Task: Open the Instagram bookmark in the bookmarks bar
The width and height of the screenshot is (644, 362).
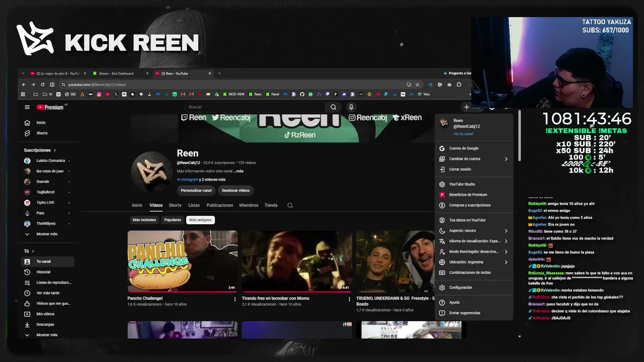Action: pyautogui.click(x=99, y=95)
